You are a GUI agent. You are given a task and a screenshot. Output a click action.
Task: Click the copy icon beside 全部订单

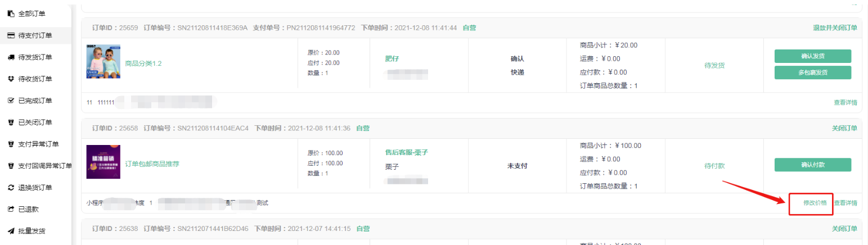point(11,13)
